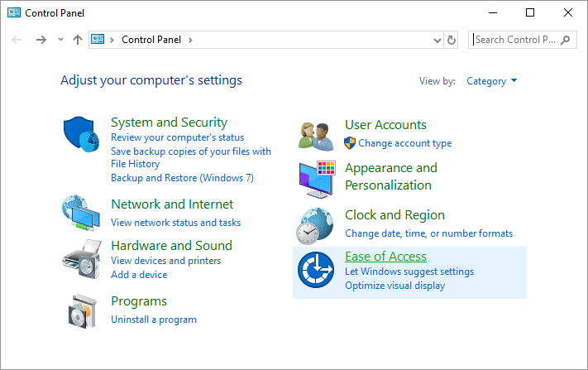Maximize the Control Panel window
588x370 pixels.
[x=530, y=12]
